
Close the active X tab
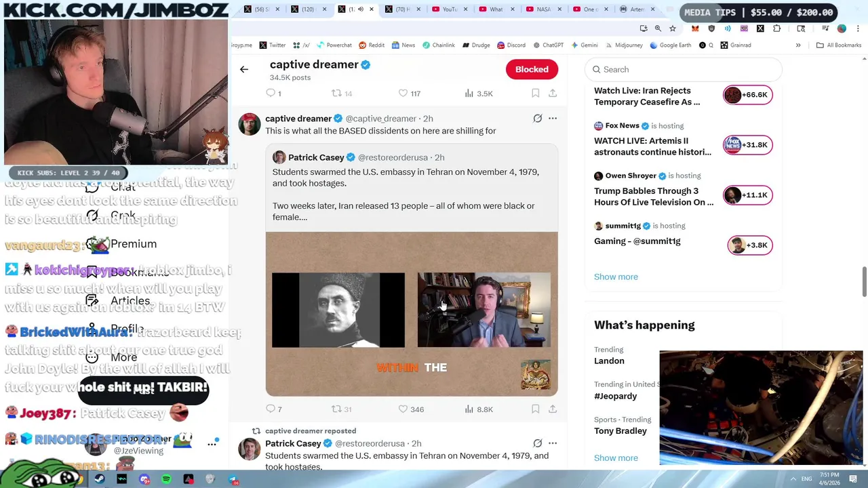[x=372, y=9]
